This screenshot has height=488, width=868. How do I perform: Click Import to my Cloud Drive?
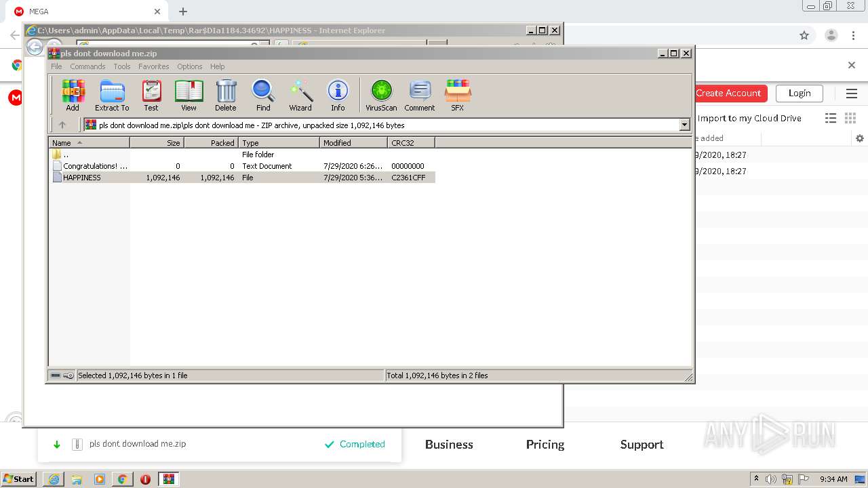[x=749, y=118]
